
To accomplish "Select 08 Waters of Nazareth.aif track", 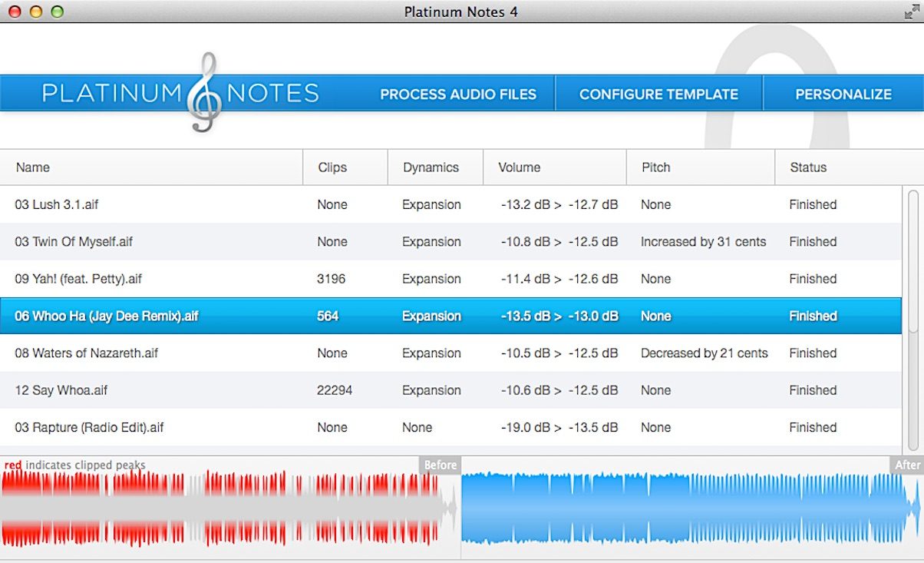I will 87,353.
